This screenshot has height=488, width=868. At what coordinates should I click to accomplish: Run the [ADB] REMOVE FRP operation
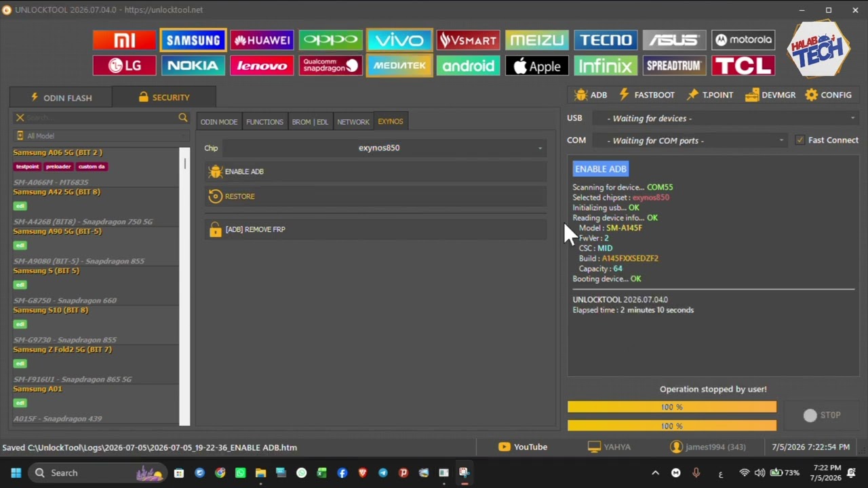(376, 229)
